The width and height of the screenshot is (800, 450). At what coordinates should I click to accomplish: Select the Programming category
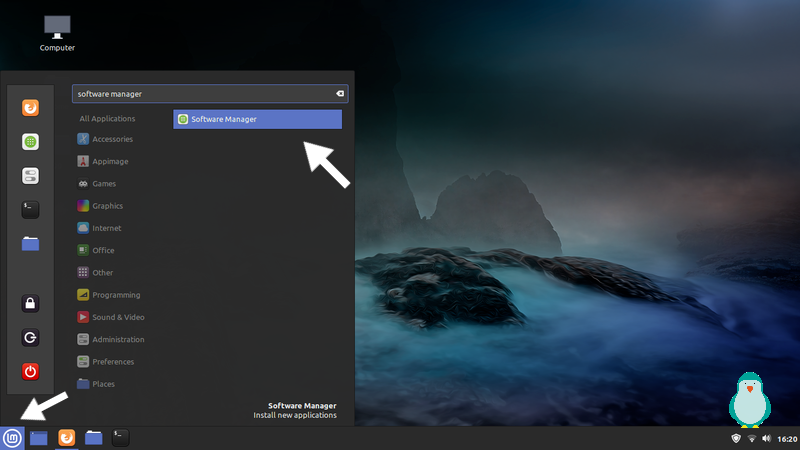pos(109,295)
